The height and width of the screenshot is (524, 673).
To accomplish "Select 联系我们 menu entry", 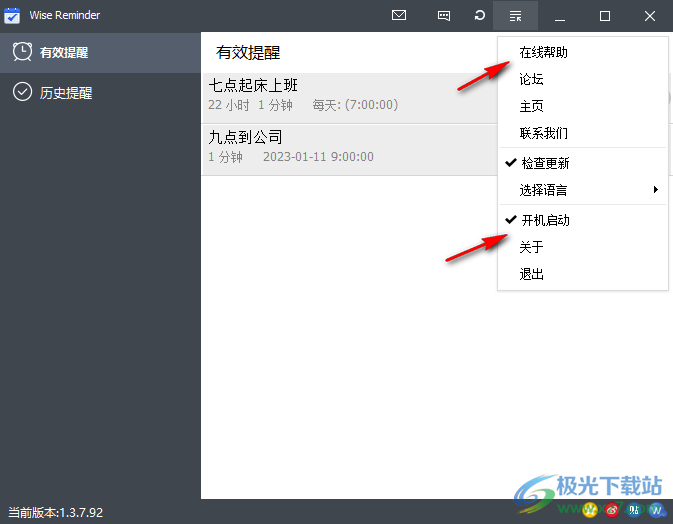I will pos(543,133).
